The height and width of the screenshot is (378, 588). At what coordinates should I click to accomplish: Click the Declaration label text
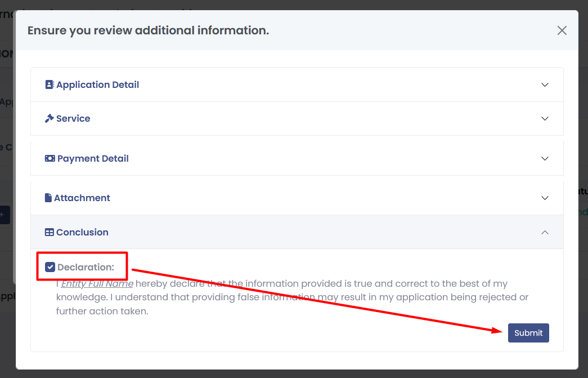click(x=86, y=267)
